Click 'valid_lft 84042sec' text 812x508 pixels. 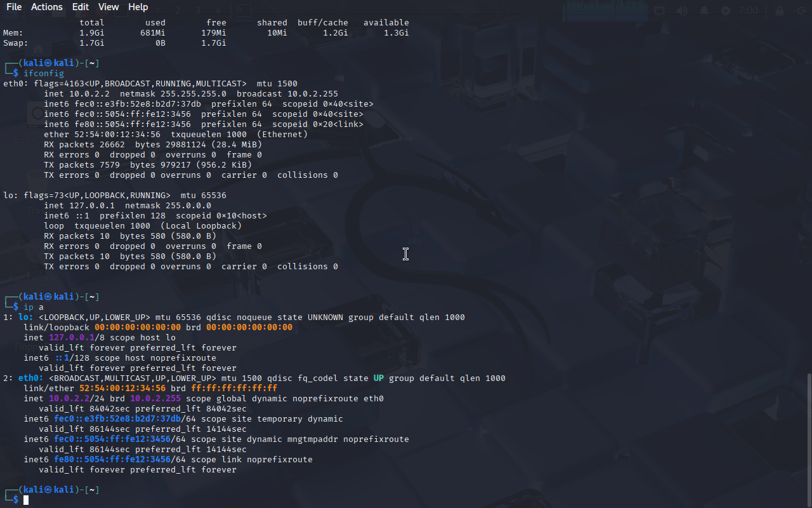tap(84, 409)
